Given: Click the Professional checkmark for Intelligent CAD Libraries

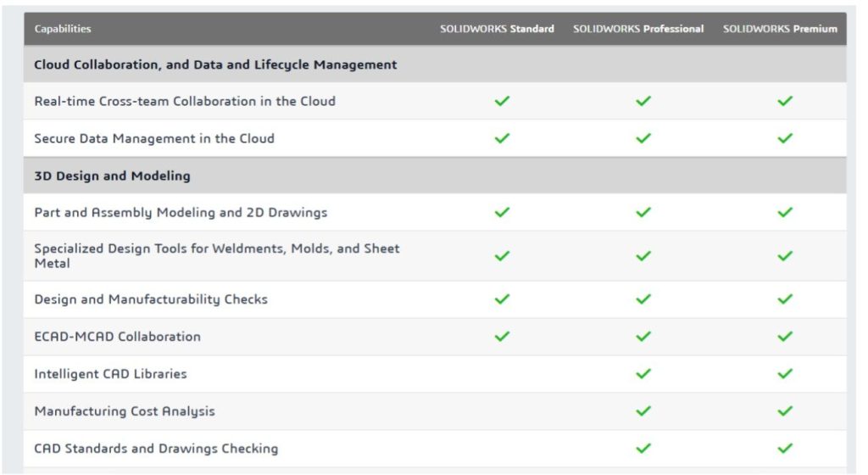Looking at the screenshot, I should 643,374.
